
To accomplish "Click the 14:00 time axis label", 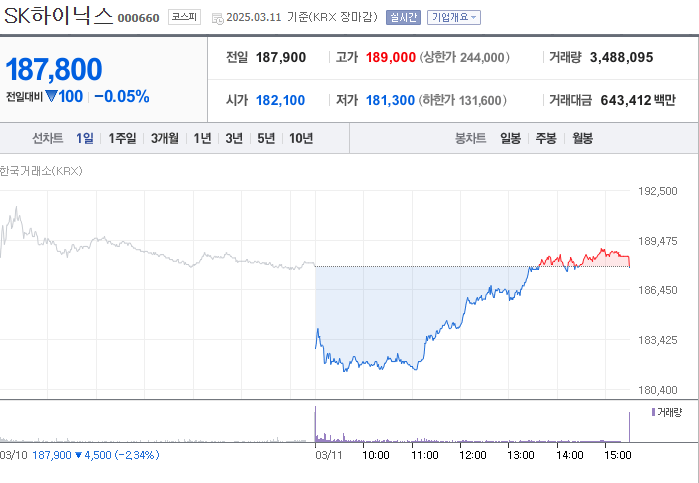I will [x=570, y=455].
